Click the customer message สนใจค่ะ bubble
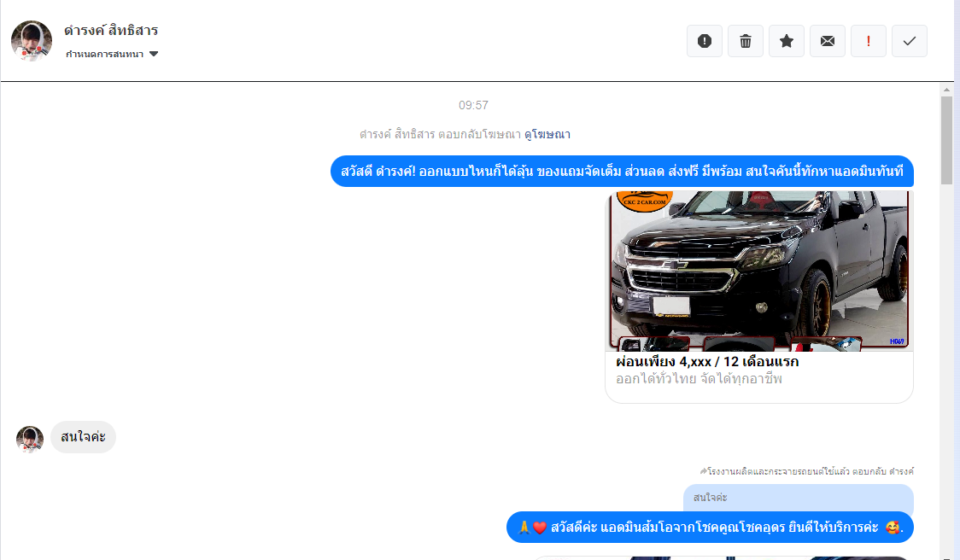Screen dimensions: 960x560 tap(83, 437)
